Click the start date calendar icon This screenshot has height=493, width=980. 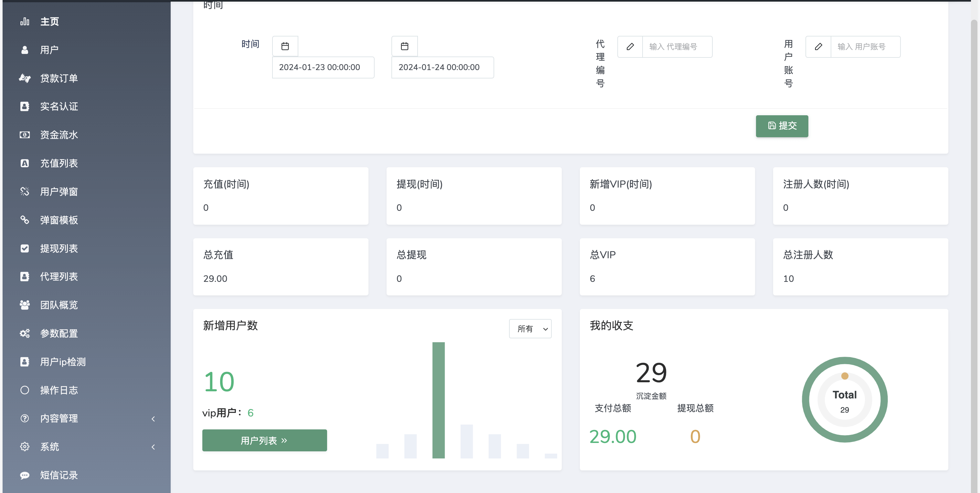(285, 46)
